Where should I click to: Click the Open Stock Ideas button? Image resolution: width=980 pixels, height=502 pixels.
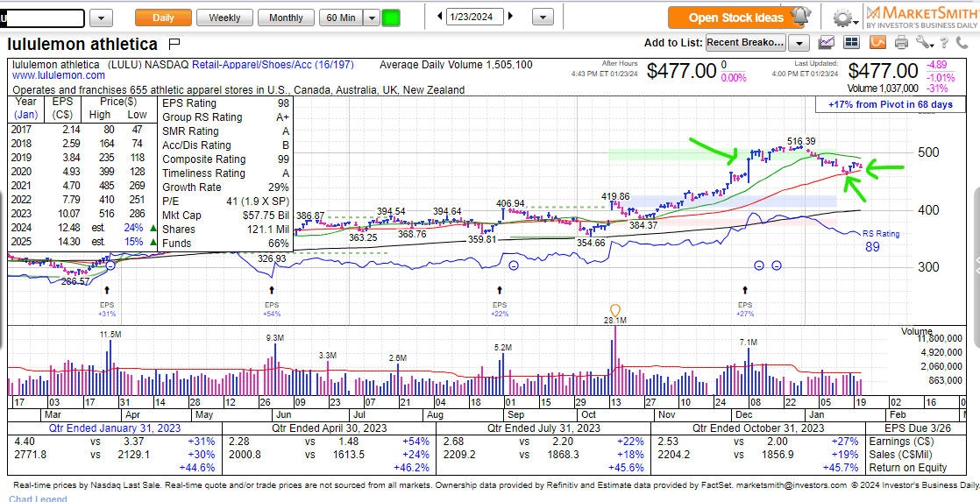point(735,18)
